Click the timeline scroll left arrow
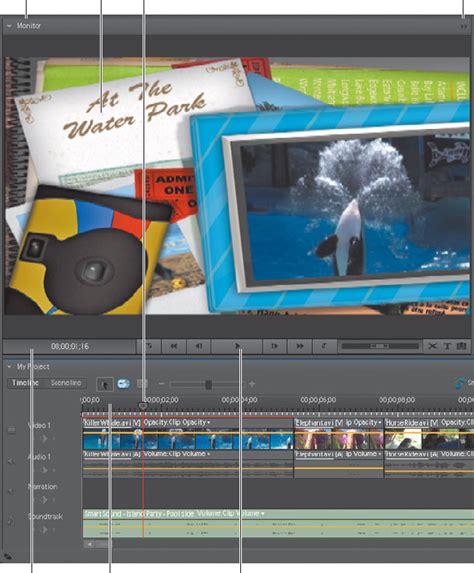This screenshot has width=474, height=573. pos(88,544)
